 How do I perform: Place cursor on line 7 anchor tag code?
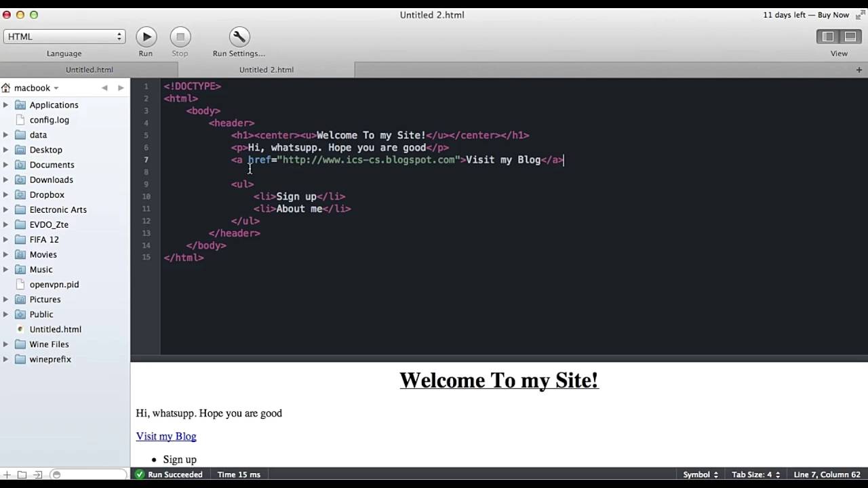click(397, 160)
